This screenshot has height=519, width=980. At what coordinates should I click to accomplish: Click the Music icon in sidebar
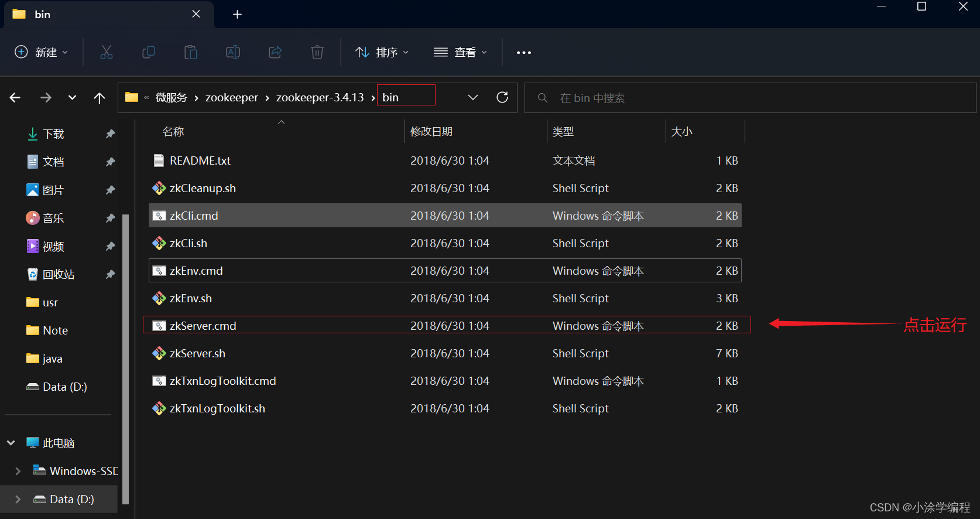(33, 218)
